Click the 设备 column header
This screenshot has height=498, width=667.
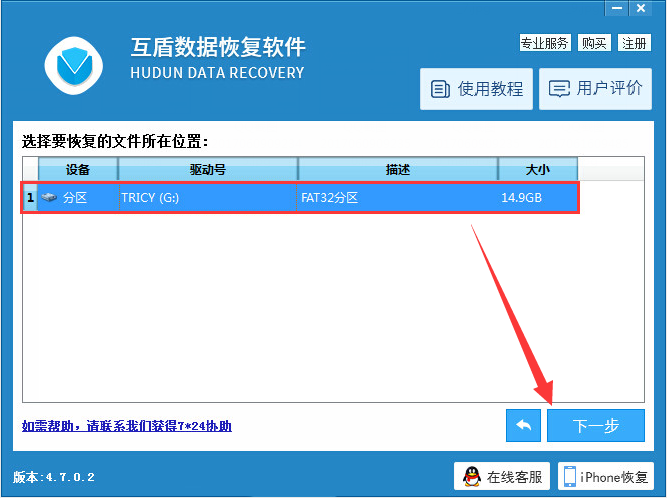tap(78, 169)
